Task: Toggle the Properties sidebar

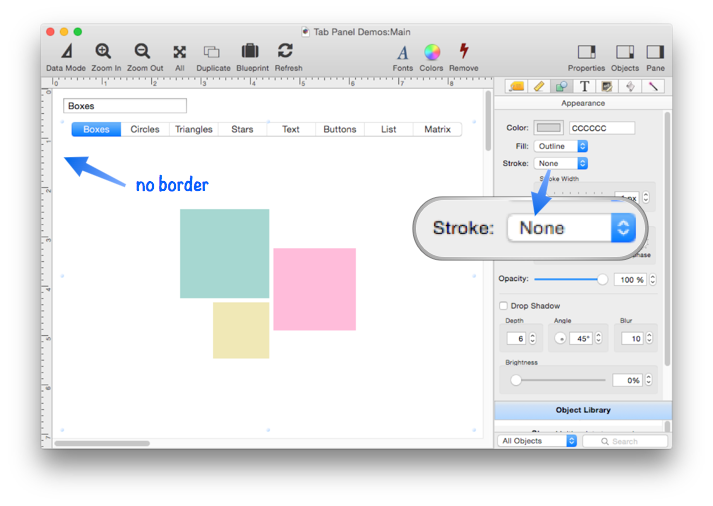Action: (587, 52)
